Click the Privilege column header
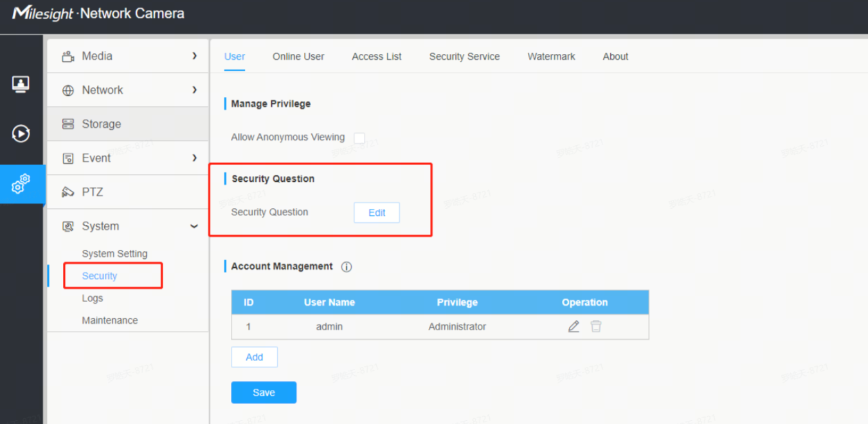Image resolution: width=868 pixels, height=424 pixels. pos(457,303)
